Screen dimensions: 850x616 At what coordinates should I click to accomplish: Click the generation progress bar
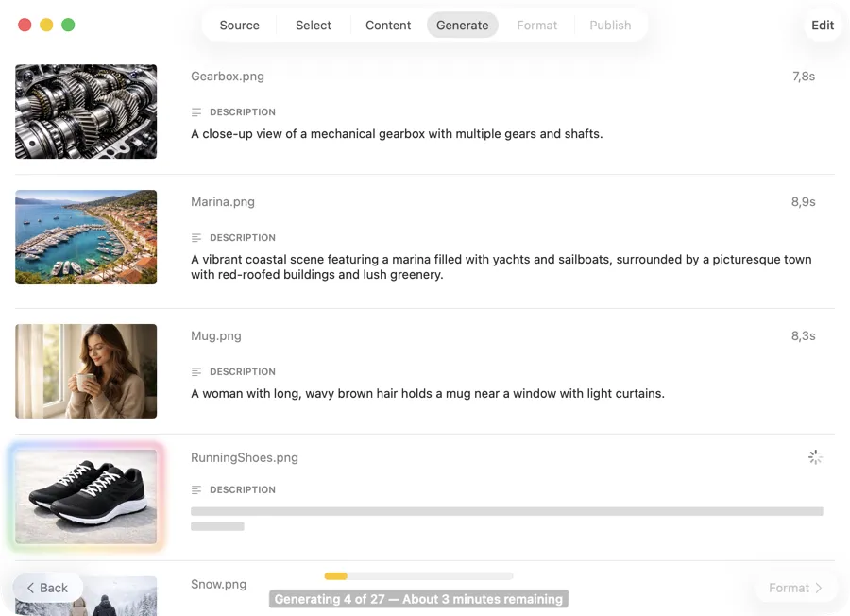[418, 575]
